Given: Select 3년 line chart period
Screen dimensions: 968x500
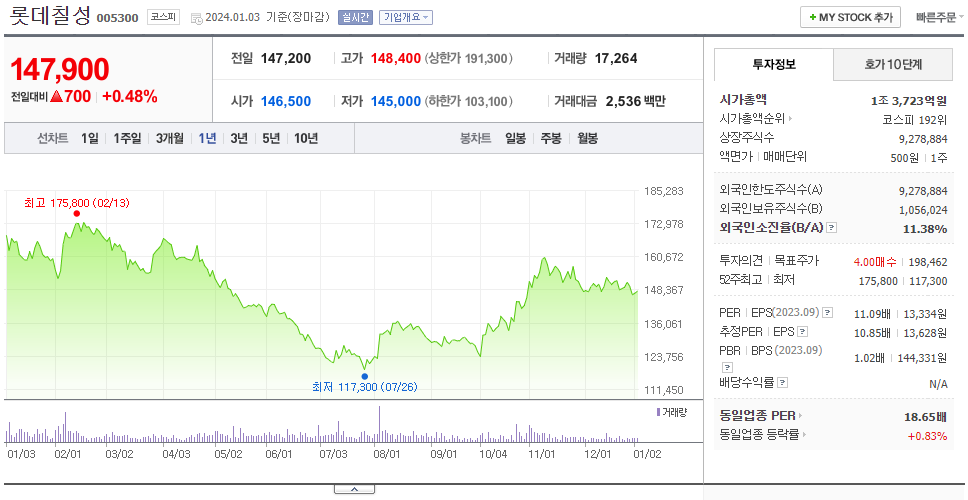Looking at the screenshot, I should [239, 138].
